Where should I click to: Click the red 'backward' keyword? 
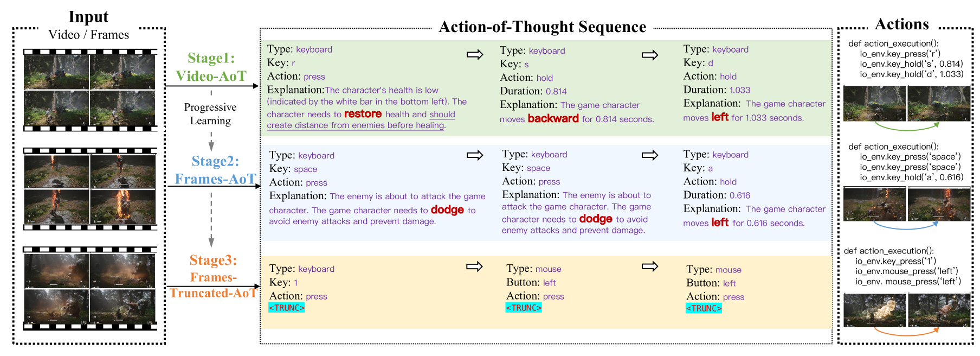coord(553,119)
